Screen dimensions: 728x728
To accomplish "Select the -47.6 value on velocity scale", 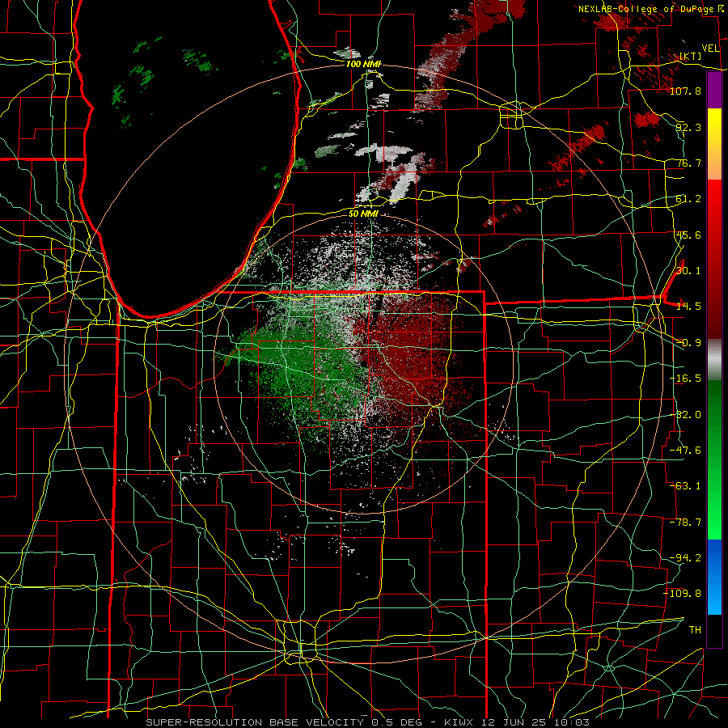I will coord(685,451).
